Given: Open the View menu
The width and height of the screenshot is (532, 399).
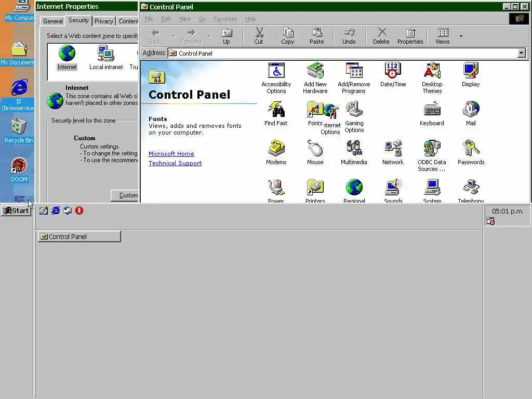Looking at the screenshot, I should point(184,19).
